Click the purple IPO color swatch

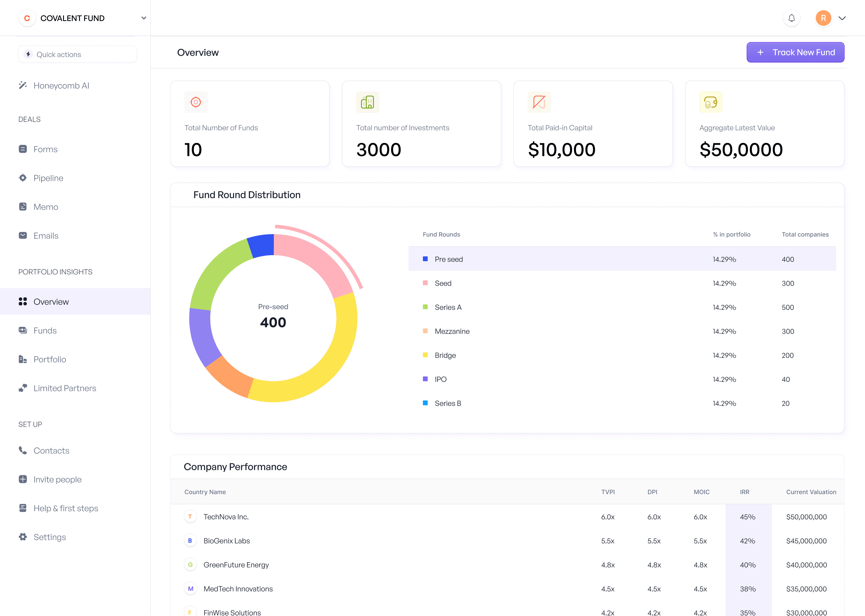pyautogui.click(x=425, y=379)
